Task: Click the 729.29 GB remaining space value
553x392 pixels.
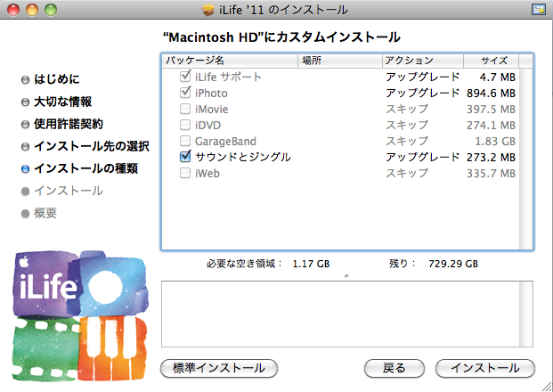Action: coord(453,264)
